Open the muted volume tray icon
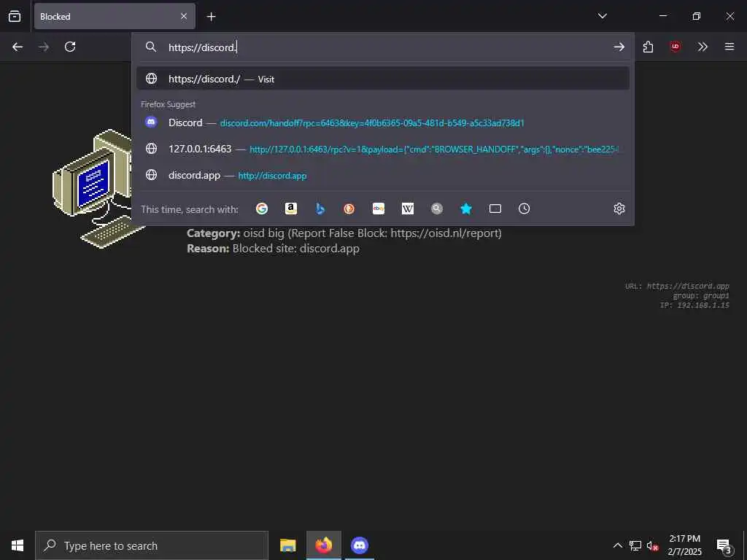This screenshot has width=747, height=560. tap(652, 545)
